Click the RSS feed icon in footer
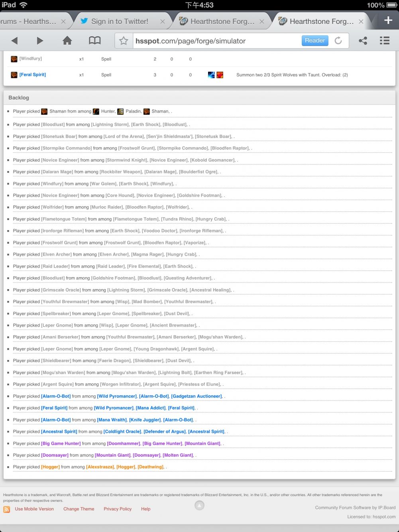Image resolution: width=399 pixels, height=532 pixels. (x=7, y=509)
